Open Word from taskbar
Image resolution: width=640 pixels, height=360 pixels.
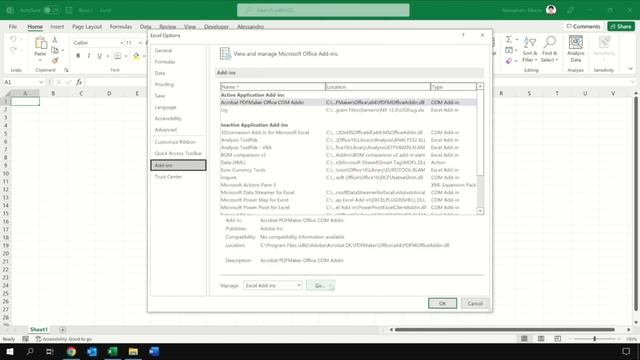pyautogui.click(x=154, y=351)
